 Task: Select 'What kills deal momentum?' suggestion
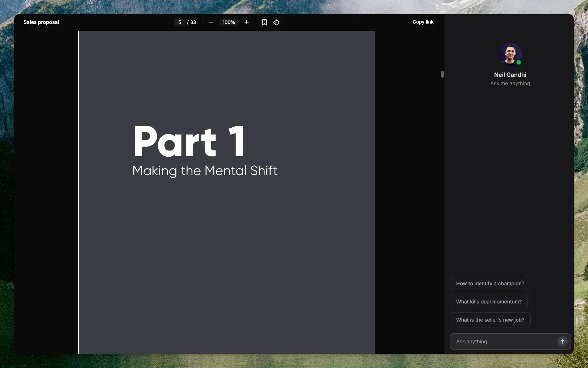489,302
